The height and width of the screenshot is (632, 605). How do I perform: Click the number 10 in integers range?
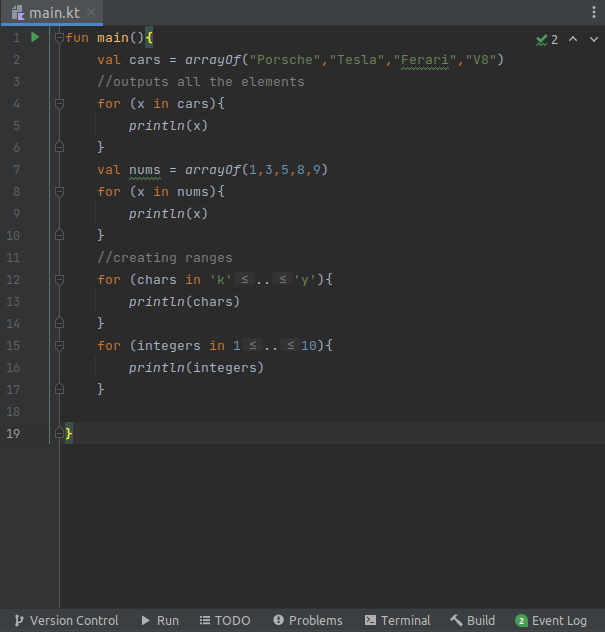[309, 346]
